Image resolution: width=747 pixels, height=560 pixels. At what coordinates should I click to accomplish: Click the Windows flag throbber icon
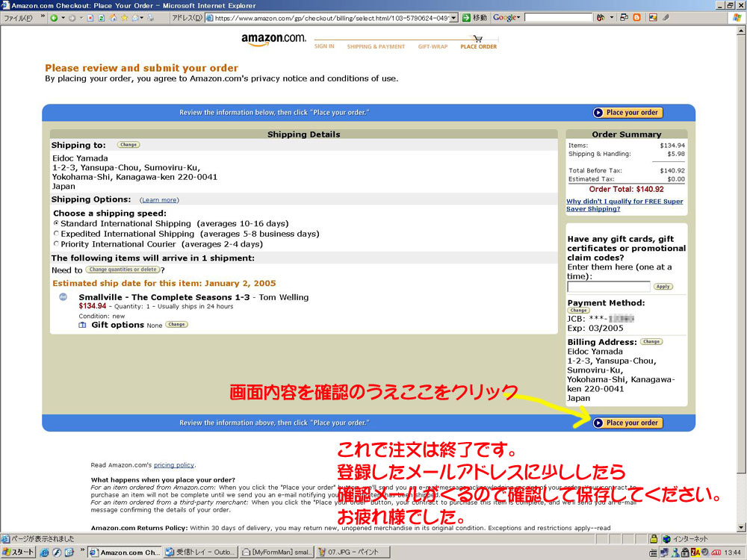737,18
